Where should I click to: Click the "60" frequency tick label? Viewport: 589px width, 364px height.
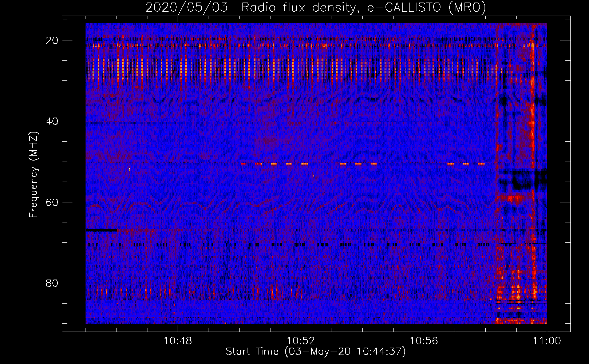[x=52, y=202]
